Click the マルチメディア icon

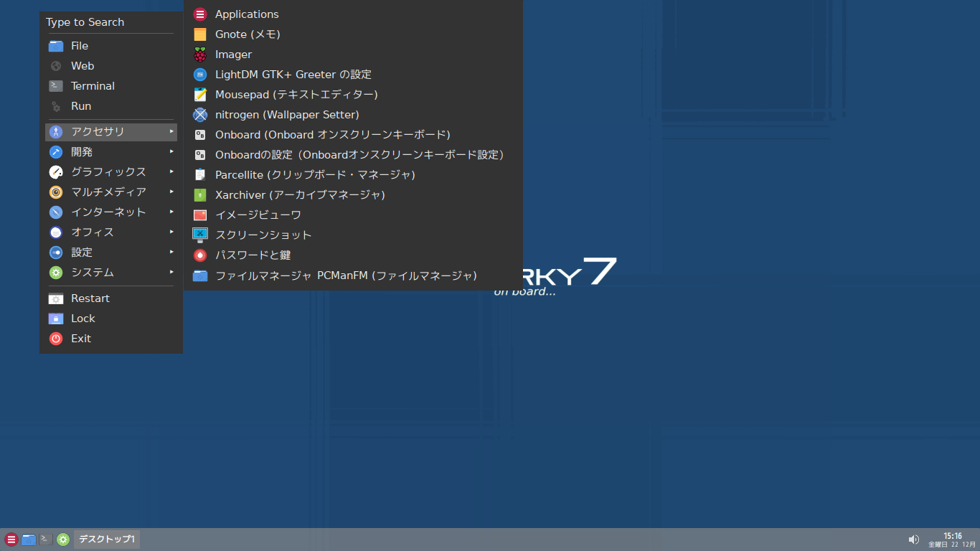tap(56, 192)
